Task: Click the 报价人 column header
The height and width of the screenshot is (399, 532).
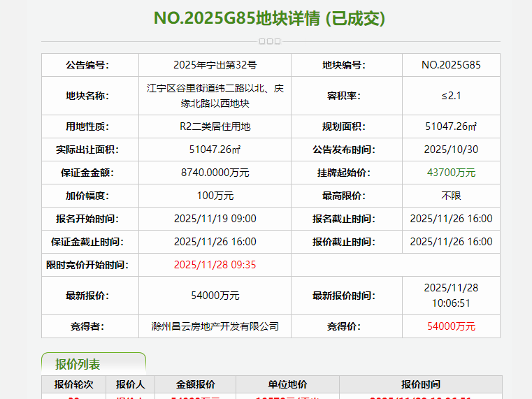Action: point(130,384)
